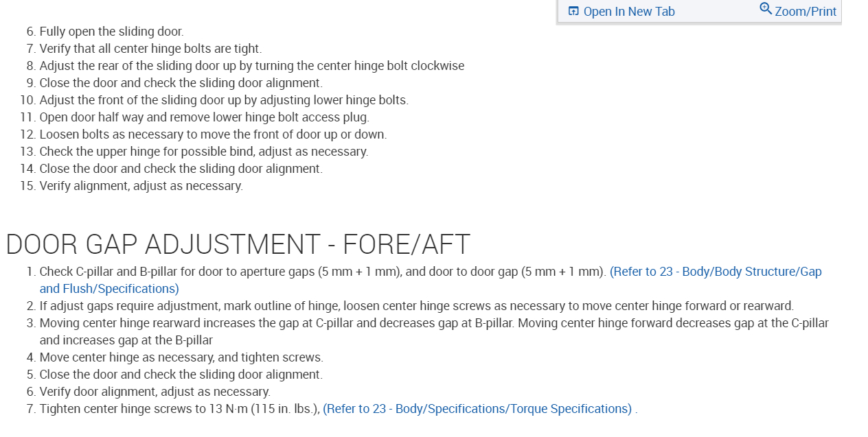Image resolution: width=868 pixels, height=437 pixels.
Task: Click the 'Tighten center hinge screws to 13 N·m' text
Action: click(180, 409)
